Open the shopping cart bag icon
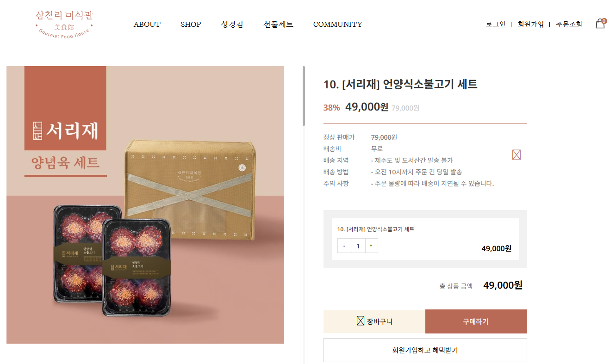This screenshot has height=364, width=610. (x=600, y=24)
